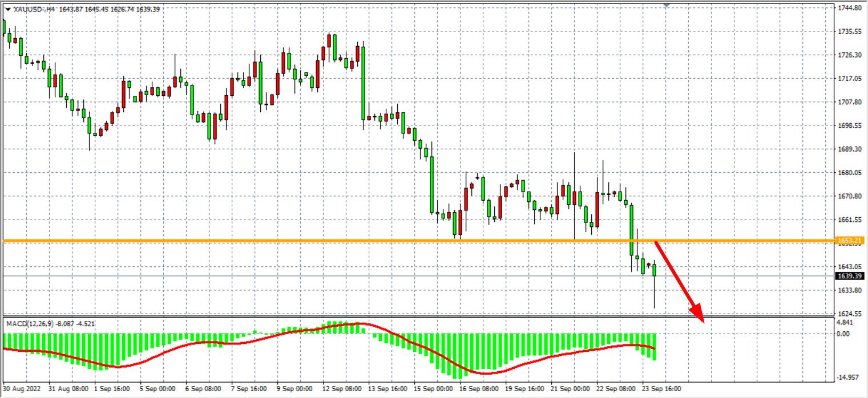Click the 23 Sep 16:00 time label
Image resolution: width=868 pixels, height=398 pixels.
click(x=661, y=389)
